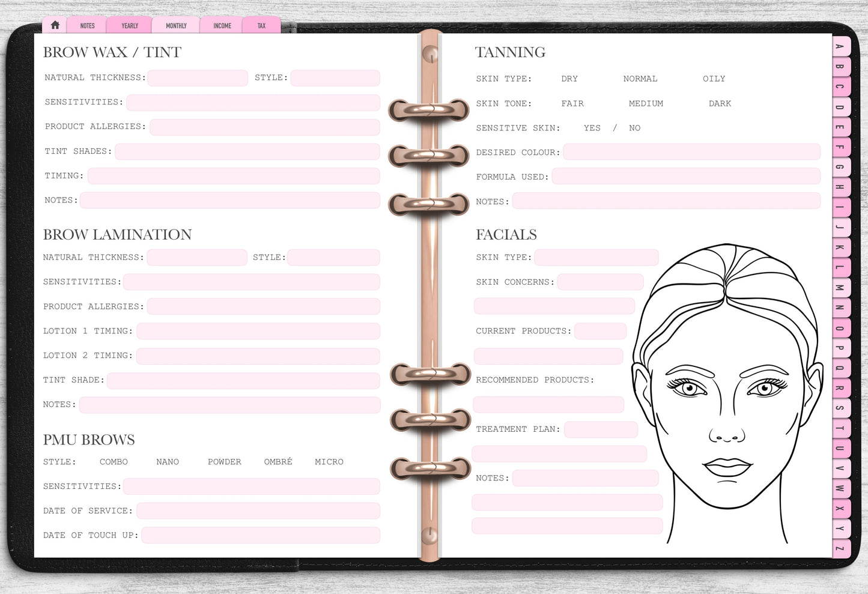Viewport: 868px width, 594px height.
Task: Switch to the Yearly tab
Action: pos(130,26)
